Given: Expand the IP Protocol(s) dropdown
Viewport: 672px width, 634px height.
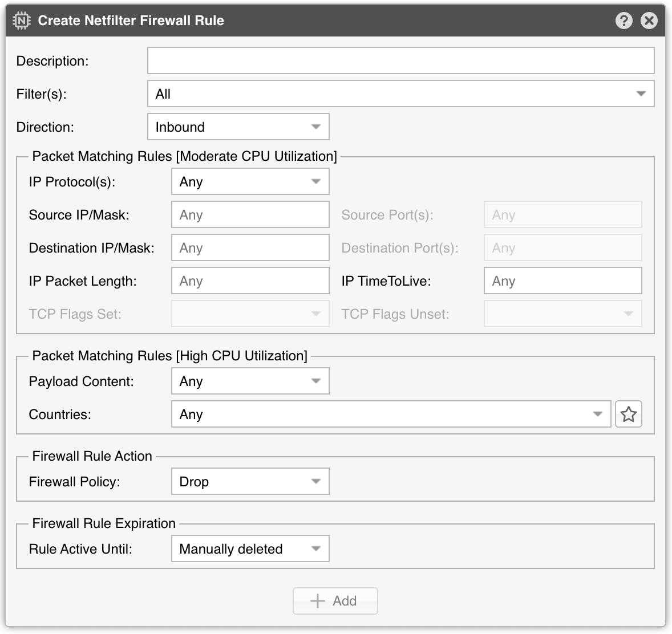Looking at the screenshot, I should [250, 182].
